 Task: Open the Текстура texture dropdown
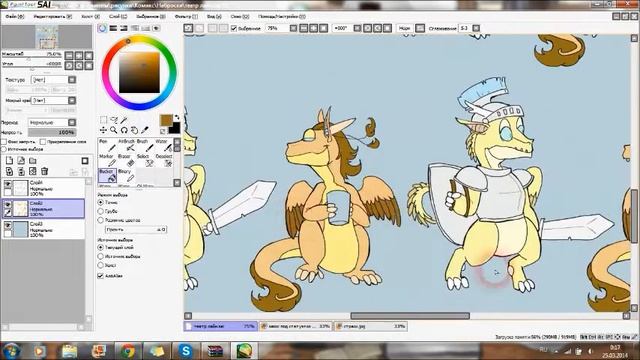click(72, 80)
